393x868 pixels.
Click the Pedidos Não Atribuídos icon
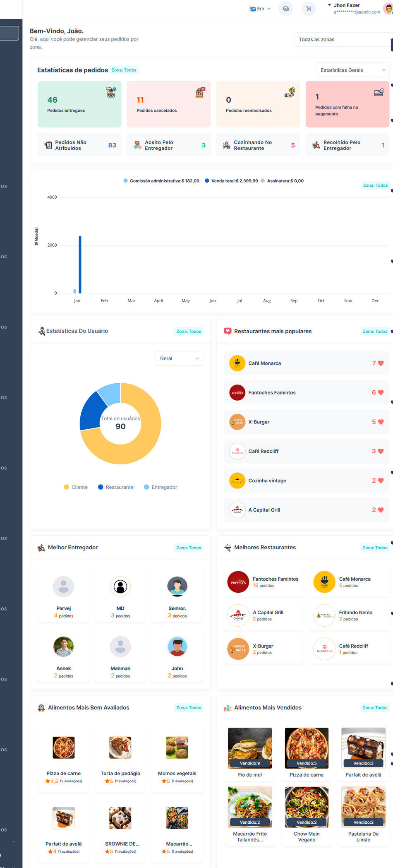coord(48,145)
